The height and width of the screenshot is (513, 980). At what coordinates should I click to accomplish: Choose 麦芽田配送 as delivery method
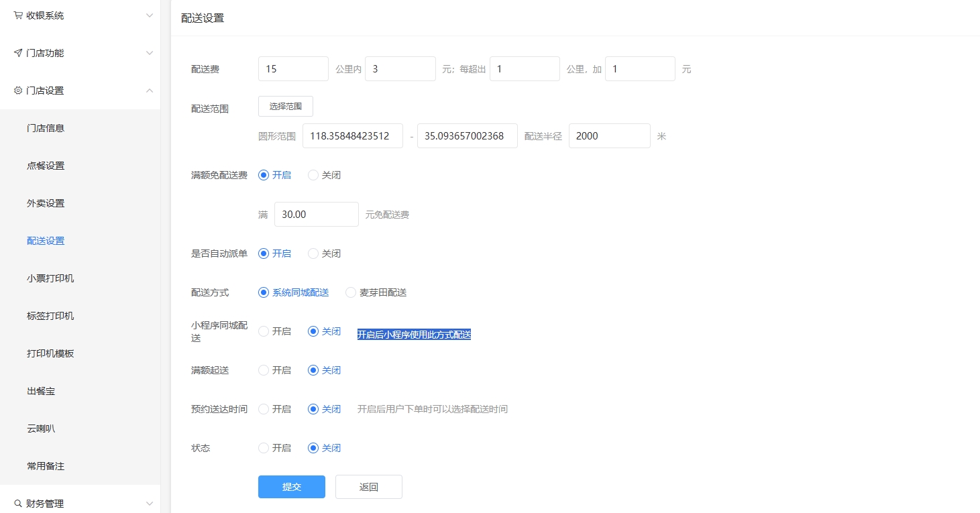pyautogui.click(x=351, y=292)
